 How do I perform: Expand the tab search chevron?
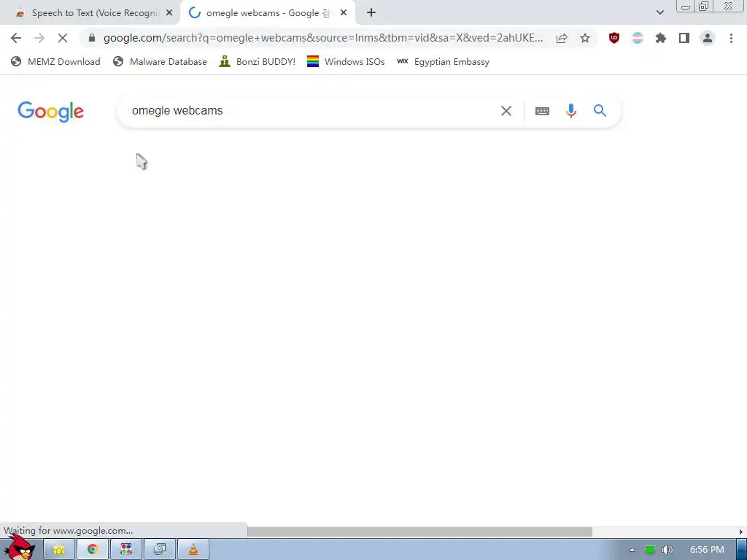[659, 13]
